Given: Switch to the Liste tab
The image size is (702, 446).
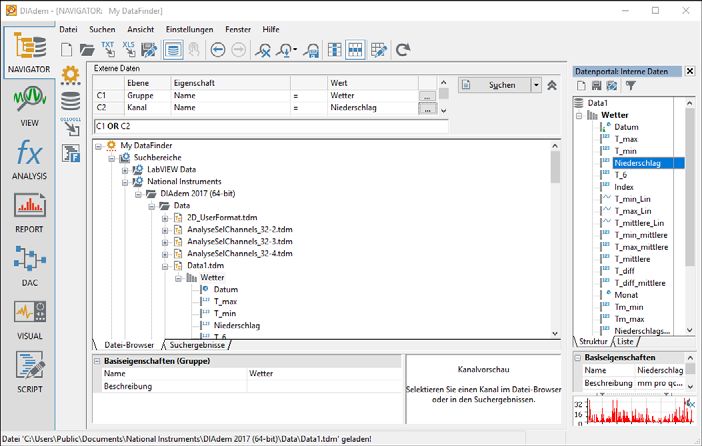Looking at the screenshot, I should pyautogui.click(x=625, y=341).
